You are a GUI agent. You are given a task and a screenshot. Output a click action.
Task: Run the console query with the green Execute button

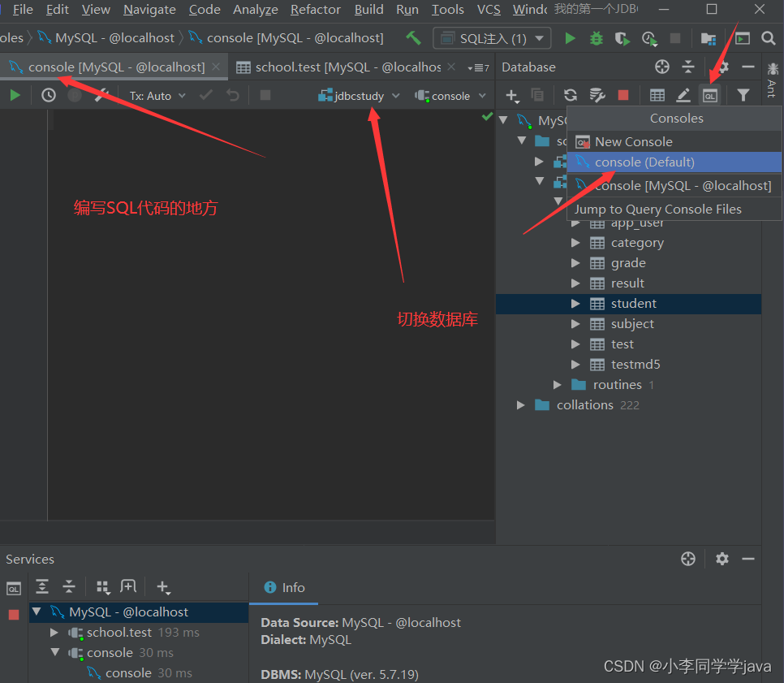tap(15, 95)
